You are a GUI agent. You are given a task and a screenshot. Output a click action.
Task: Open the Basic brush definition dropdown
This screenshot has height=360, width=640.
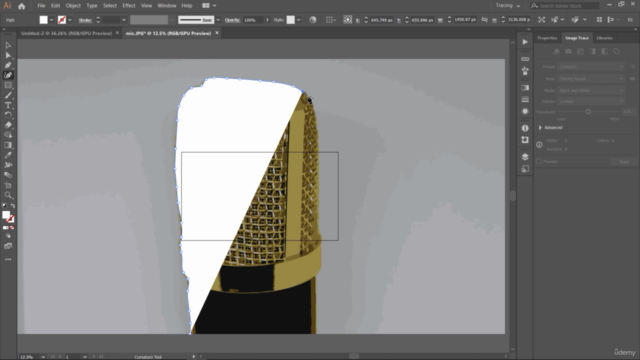point(218,20)
